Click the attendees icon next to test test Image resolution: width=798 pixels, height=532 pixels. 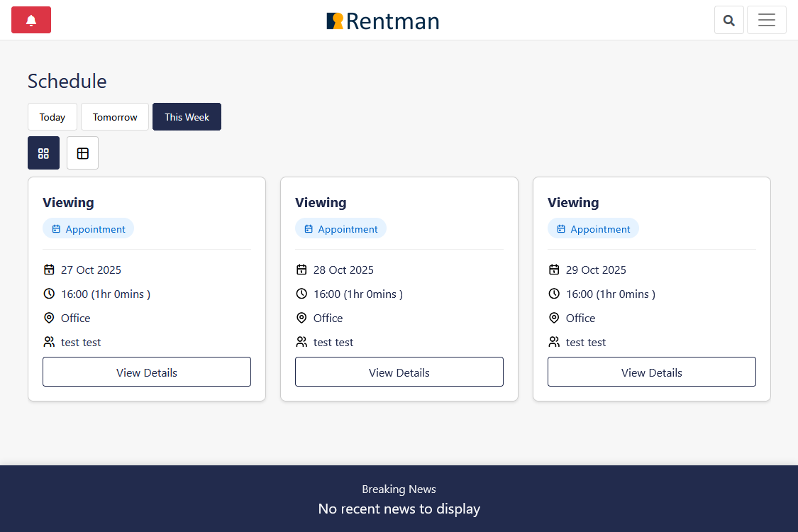click(x=49, y=341)
